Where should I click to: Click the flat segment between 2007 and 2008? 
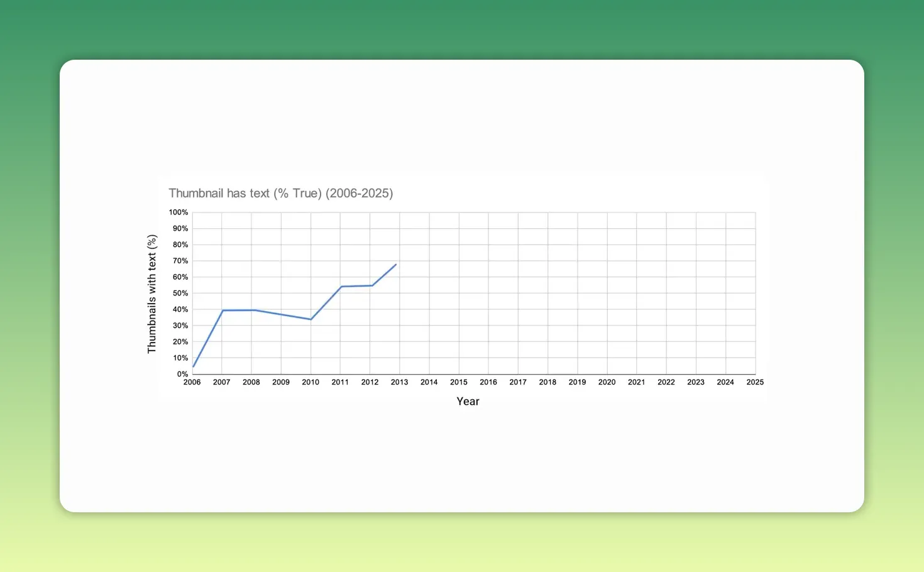[236, 310]
